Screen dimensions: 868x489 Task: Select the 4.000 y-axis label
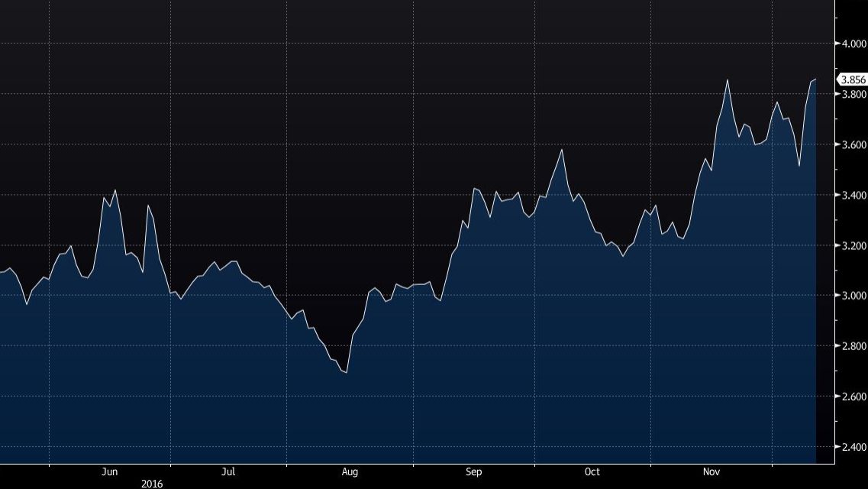[x=852, y=44]
